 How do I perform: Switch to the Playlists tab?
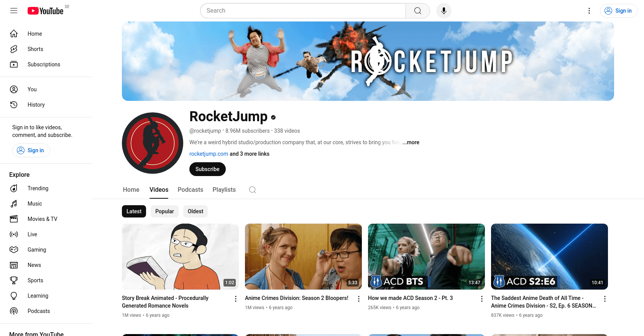[224, 190]
